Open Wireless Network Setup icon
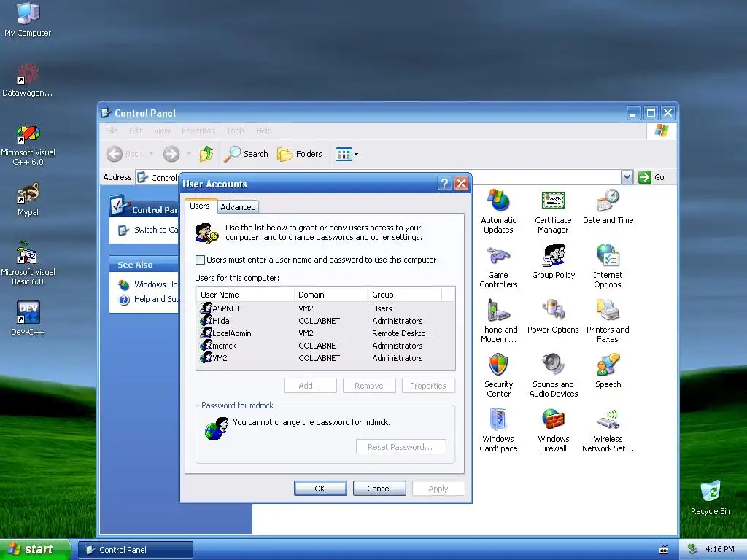 click(608, 429)
